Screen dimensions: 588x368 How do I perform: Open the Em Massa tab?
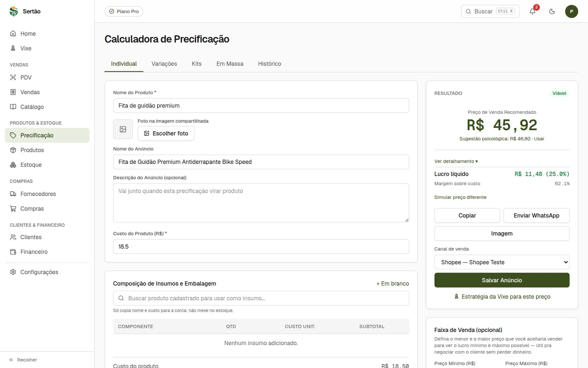coord(230,64)
